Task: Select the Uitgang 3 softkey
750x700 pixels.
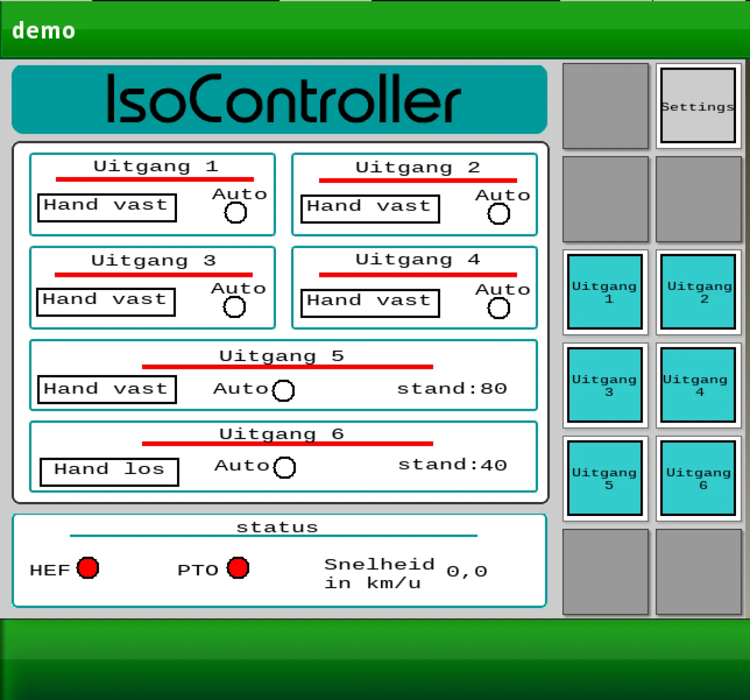Action: click(x=605, y=385)
